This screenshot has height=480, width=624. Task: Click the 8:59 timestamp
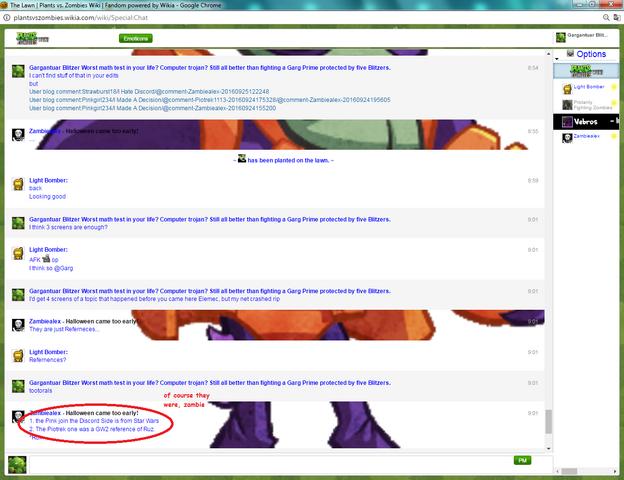[533, 180]
